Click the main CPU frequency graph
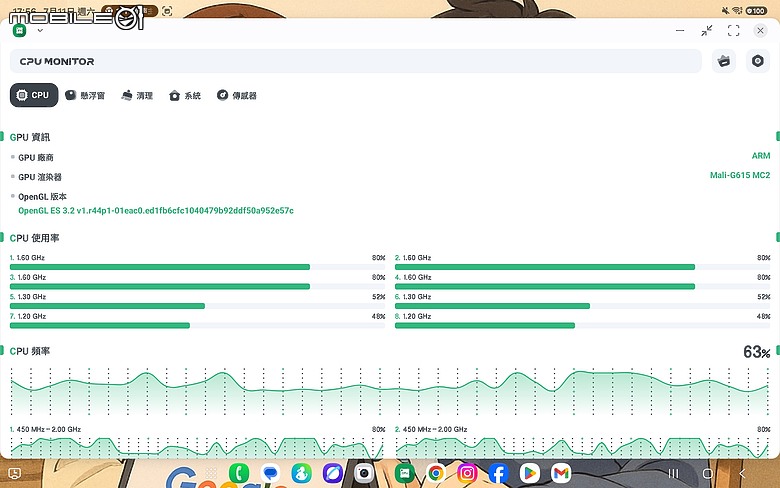The image size is (780, 488). pos(390,391)
